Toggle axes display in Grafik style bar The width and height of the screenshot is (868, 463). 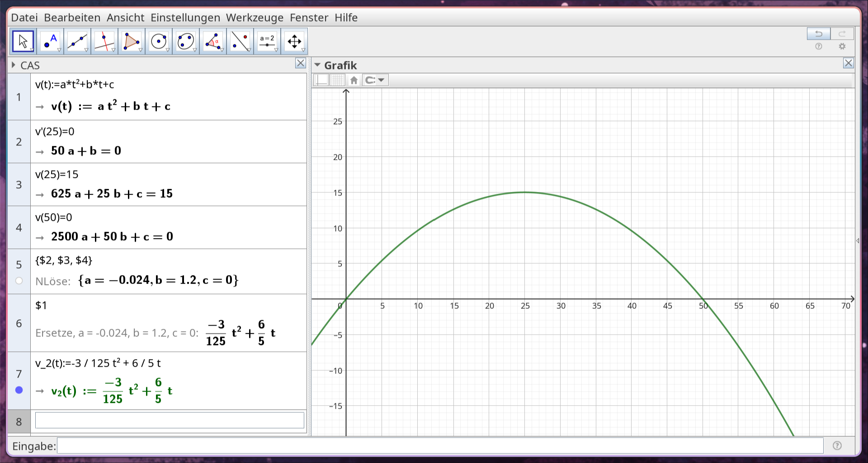tap(321, 80)
